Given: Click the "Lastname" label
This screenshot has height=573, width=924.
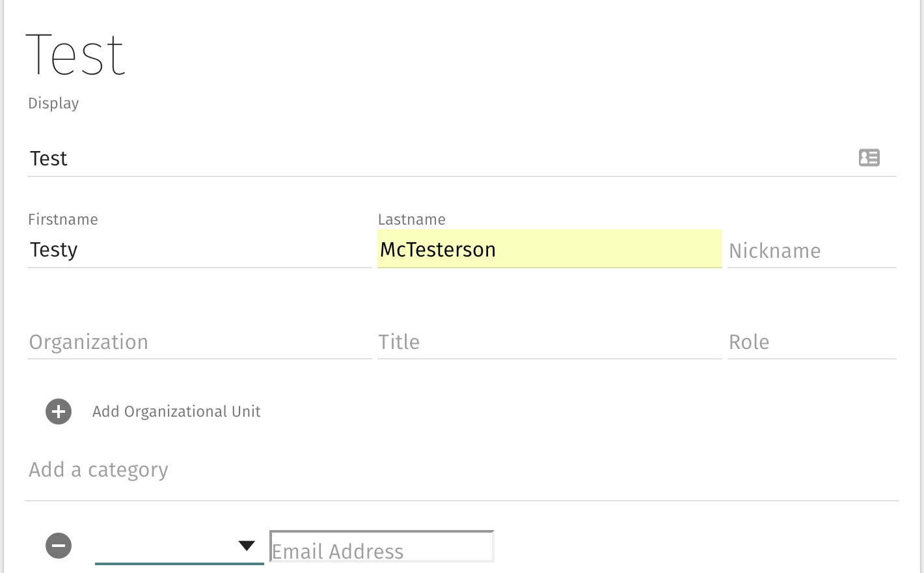Looking at the screenshot, I should tap(412, 219).
